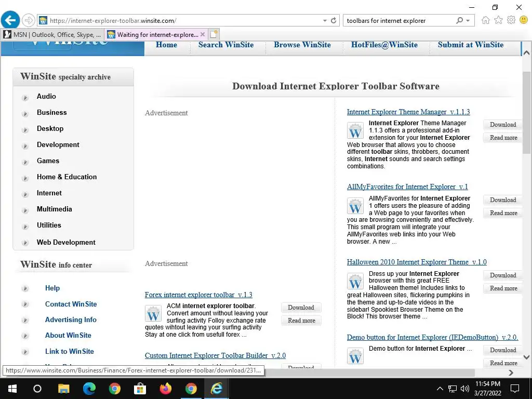Click the smiley feedback icon
Image resolution: width=532 pixels, height=399 pixels.
coord(524,20)
